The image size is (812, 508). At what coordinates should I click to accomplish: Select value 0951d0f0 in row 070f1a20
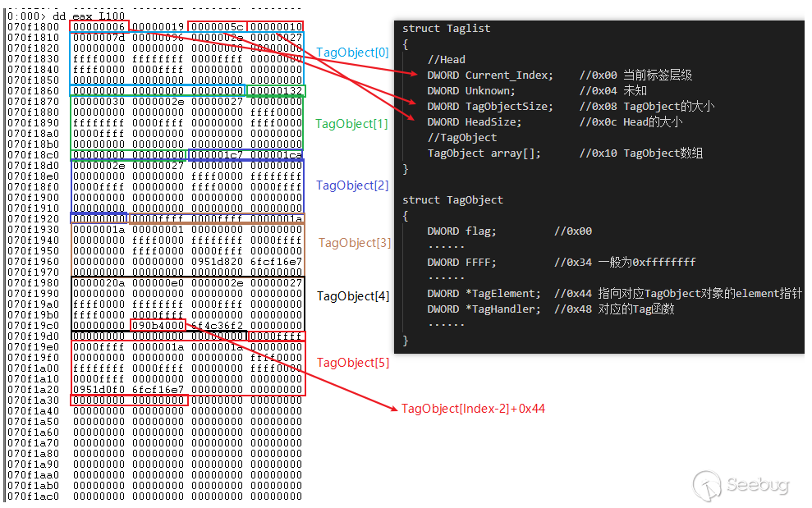pyautogui.click(x=99, y=390)
